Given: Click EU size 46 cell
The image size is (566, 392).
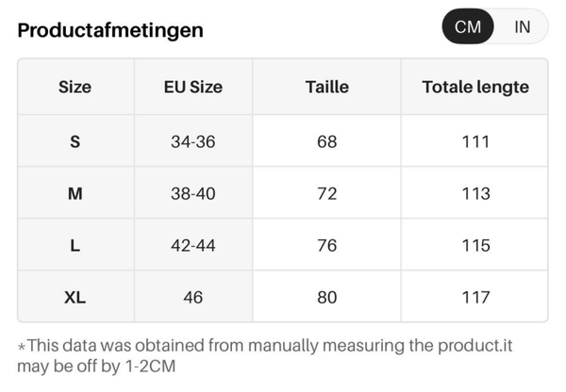Looking at the screenshot, I should [193, 297].
